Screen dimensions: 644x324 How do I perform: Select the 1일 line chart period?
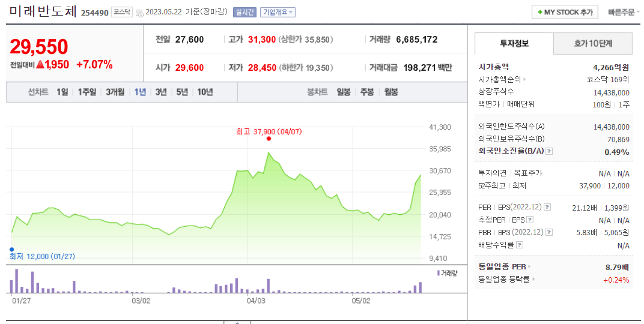click(62, 92)
